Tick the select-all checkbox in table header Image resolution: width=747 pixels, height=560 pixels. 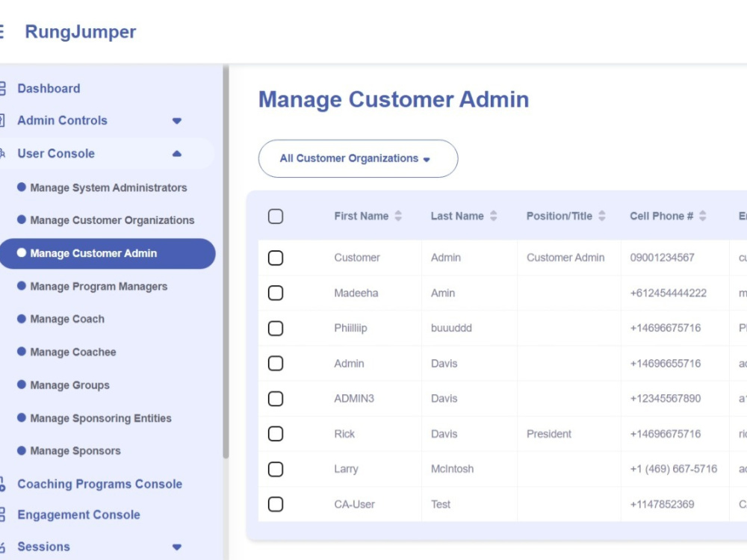tap(276, 217)
